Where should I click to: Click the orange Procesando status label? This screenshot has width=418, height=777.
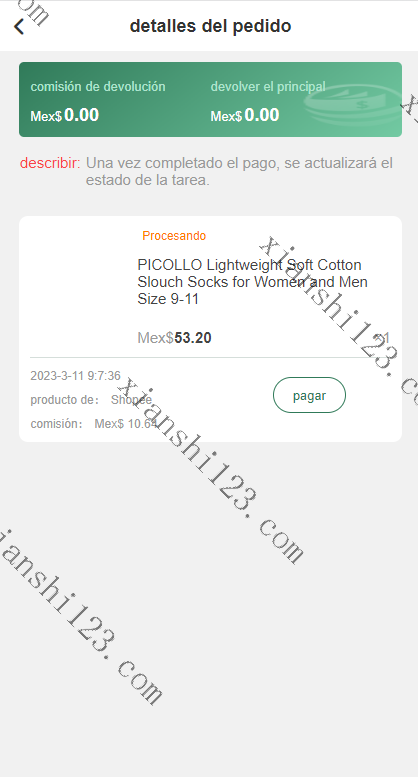(174, 236)
